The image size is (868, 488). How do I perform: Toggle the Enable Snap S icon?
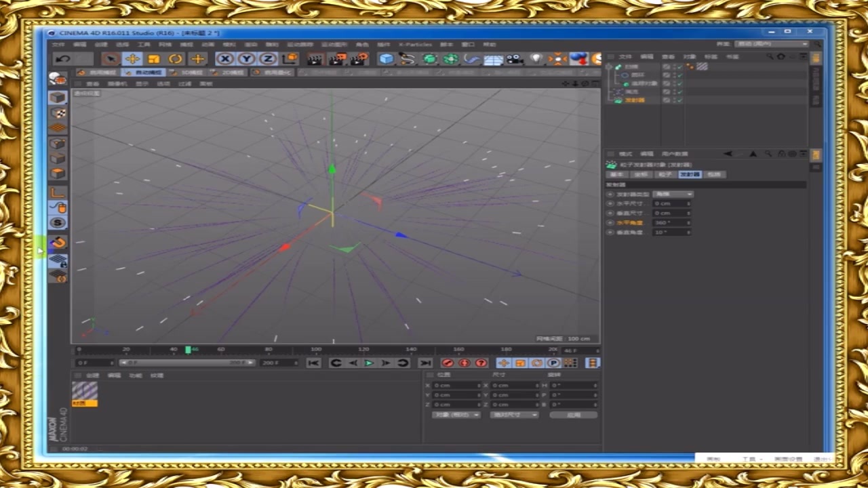tap(58, 222)
